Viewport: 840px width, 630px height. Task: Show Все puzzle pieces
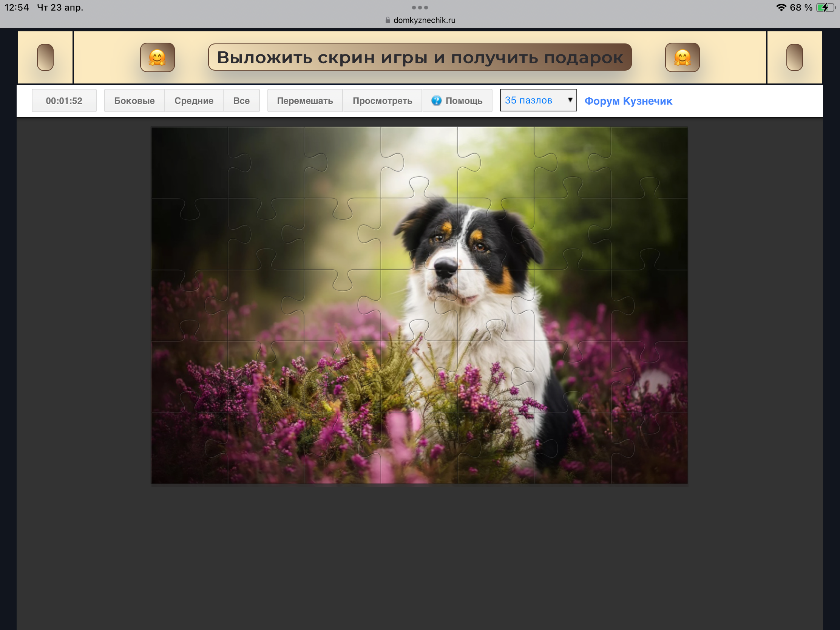click(x=241, y=100)
